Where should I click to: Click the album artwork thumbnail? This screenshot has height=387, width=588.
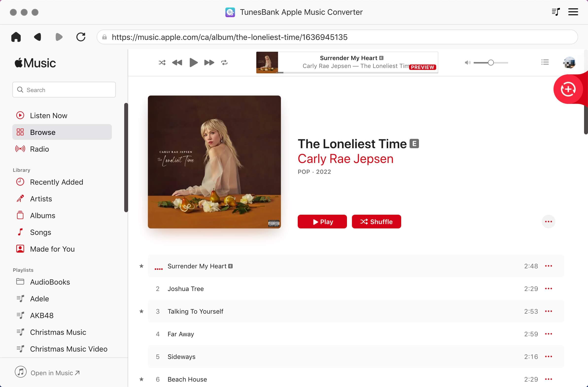267,62
